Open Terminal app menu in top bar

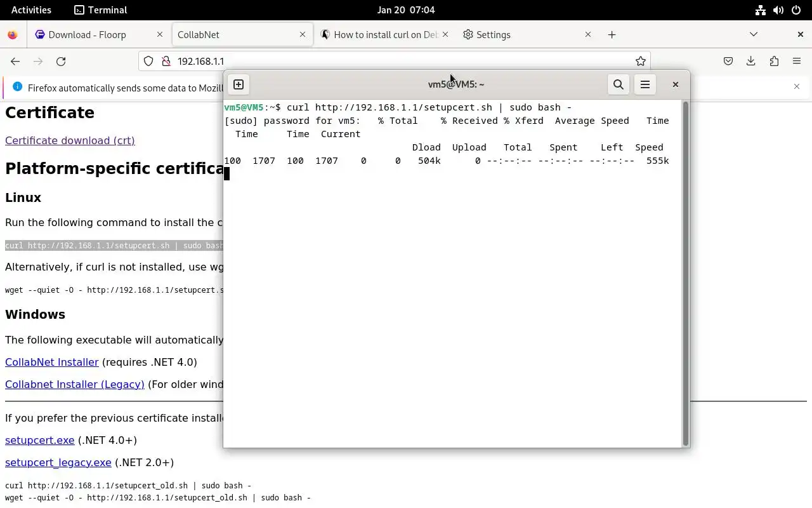point(100,10)
